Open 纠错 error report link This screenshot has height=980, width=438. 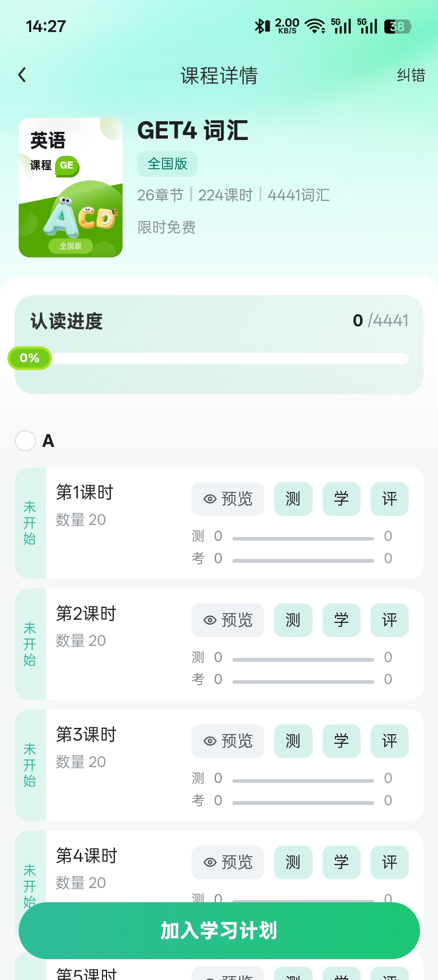[410, 75]
